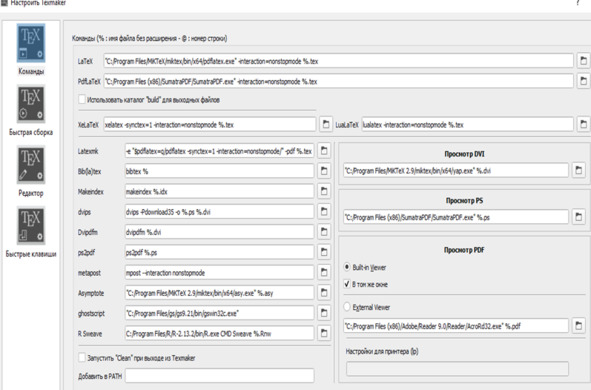Click the Bib(la)tex command field

[219, 171]
